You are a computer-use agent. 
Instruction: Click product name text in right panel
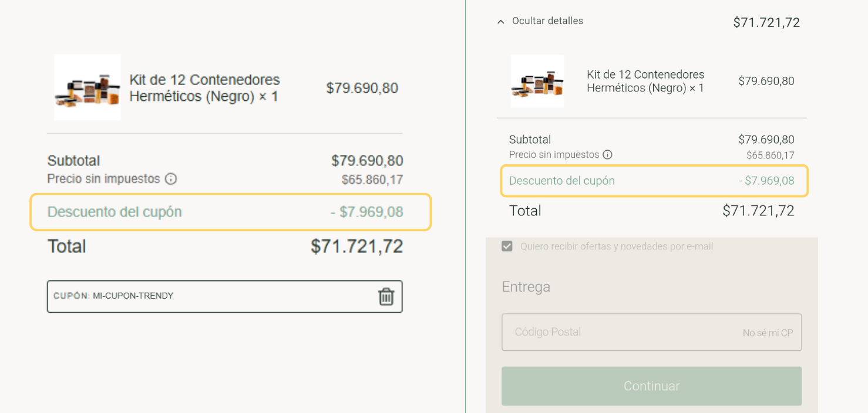pos(645,82)
